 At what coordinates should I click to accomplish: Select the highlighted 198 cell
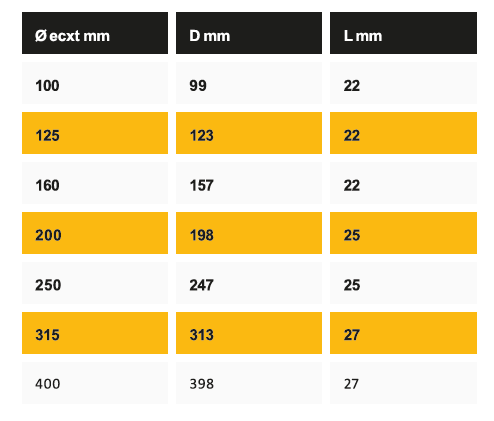point(249,233)
